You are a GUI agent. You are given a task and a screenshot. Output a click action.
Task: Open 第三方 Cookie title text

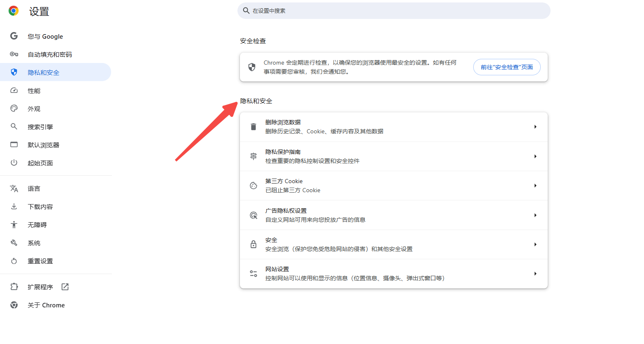284,181
